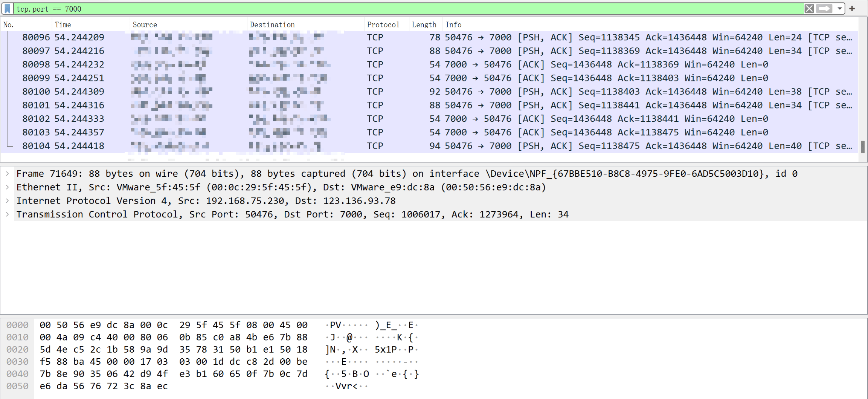The height and width of the screenshot is (399, 868).
Task: Open the filter history dropdown arrow
Action: pyautogui.click(x=839, y=8)
